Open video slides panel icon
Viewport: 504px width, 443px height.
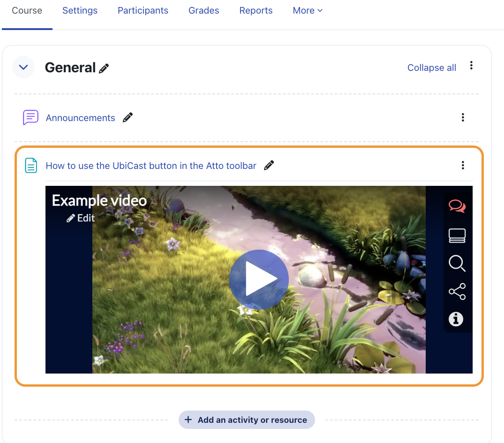tap(457, 236)
